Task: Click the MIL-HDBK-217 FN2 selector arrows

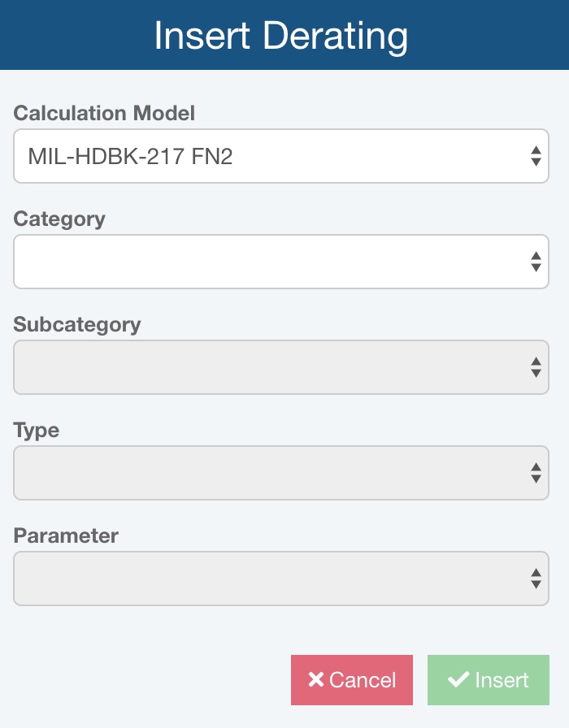Action: pyautogui.click(x=536, y=156)
